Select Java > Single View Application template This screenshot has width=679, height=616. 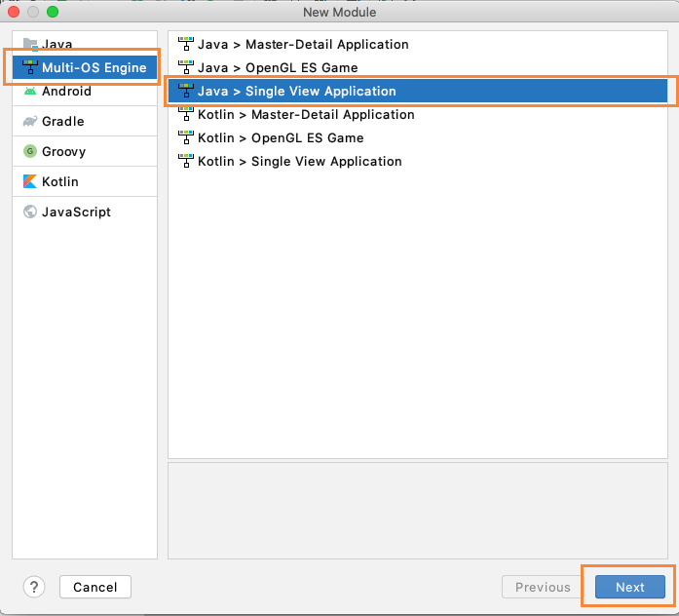tap(418, 91)
